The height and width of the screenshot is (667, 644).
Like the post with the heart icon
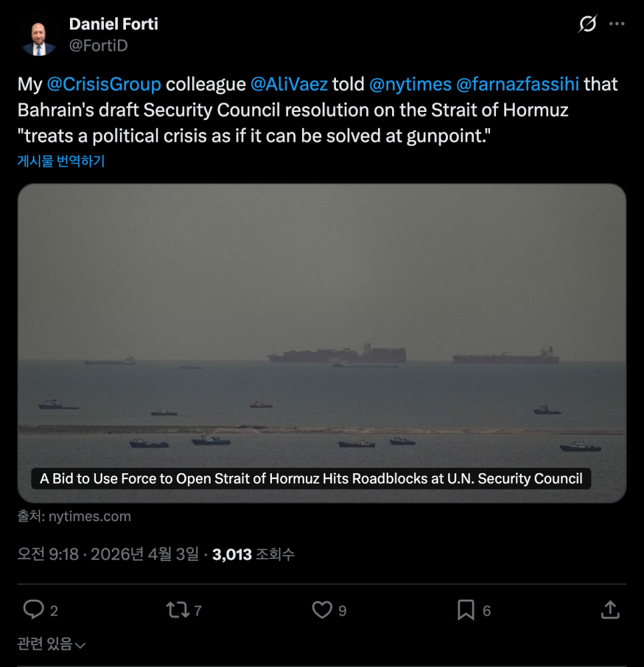pos(322,610)
